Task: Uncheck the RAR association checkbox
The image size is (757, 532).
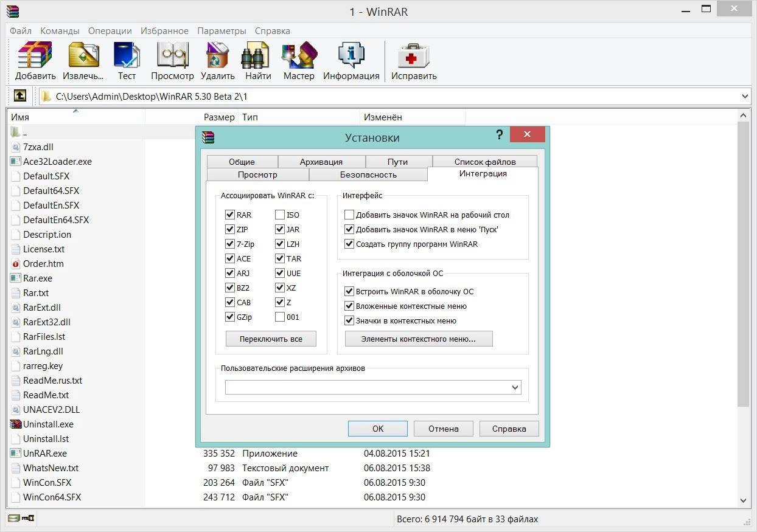Action: tap(230, 215)
